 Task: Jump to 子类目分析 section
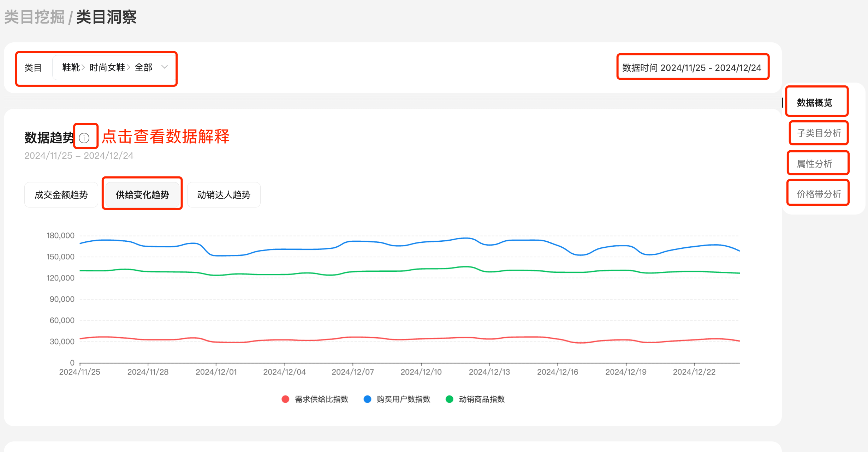tap(819, 133)
